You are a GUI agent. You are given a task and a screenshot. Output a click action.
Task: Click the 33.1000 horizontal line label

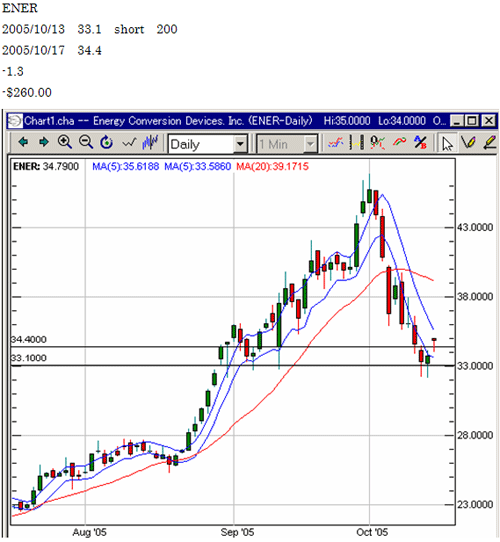click(x=29, y=358)
